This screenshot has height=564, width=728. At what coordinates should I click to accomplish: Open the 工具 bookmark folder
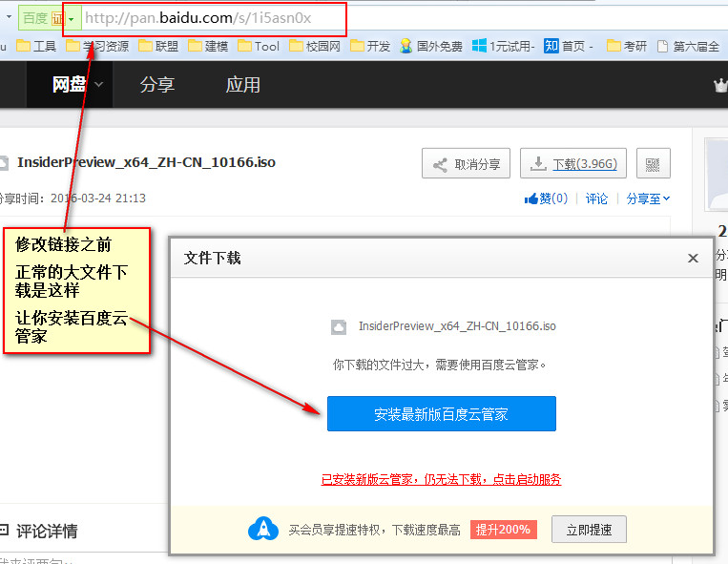[x=36, y=46]
